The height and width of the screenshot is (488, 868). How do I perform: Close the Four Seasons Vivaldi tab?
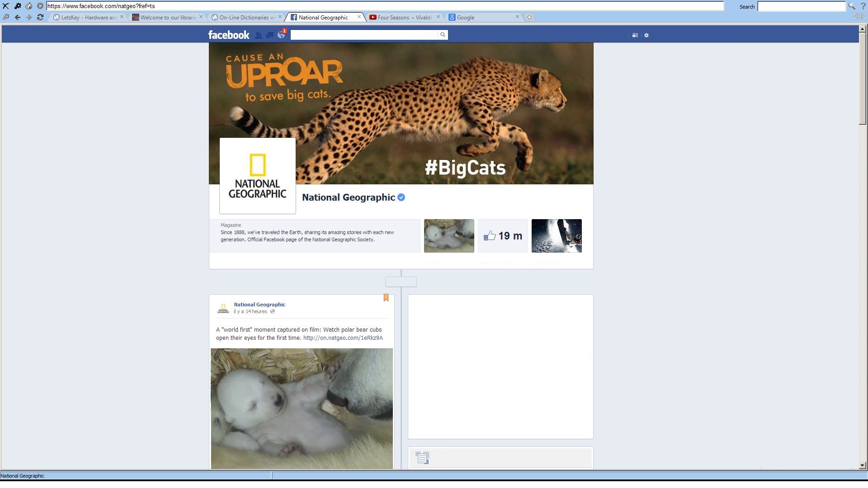point(438,17)
